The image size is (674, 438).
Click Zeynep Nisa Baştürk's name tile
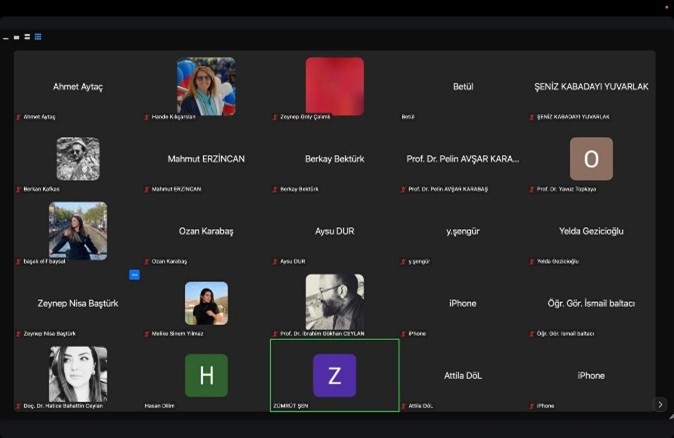tap(78, 303)
